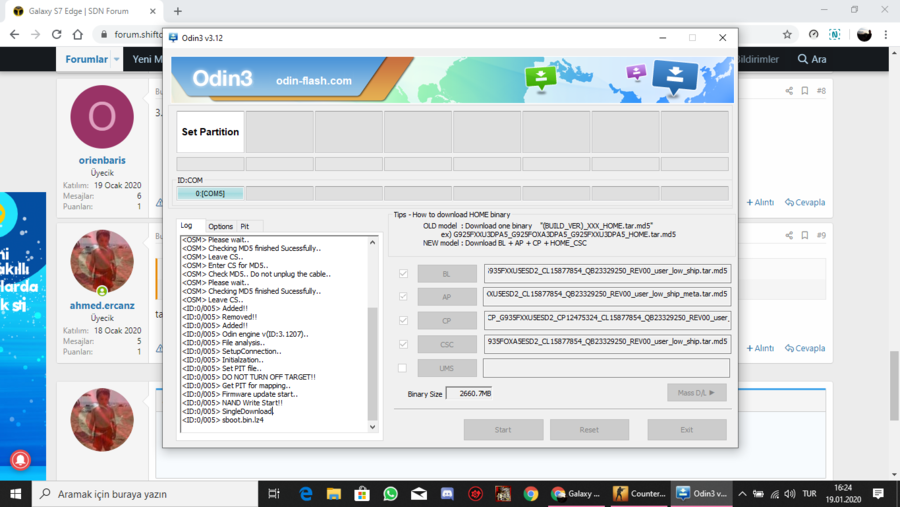This screenshot has width=900, height=507.
Task: Switch to Galaxy... Chrome window on taskbar
Action: coord(576,494)
